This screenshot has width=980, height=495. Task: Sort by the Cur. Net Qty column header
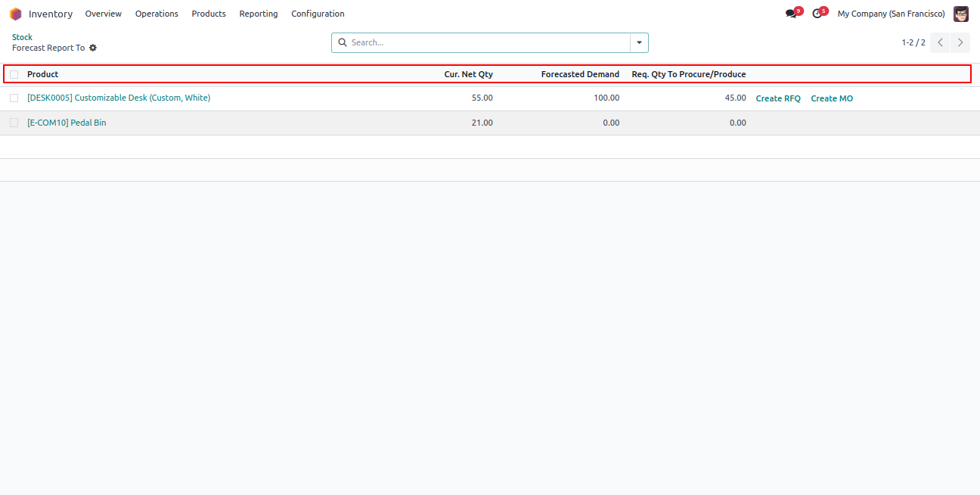point(468,74)
